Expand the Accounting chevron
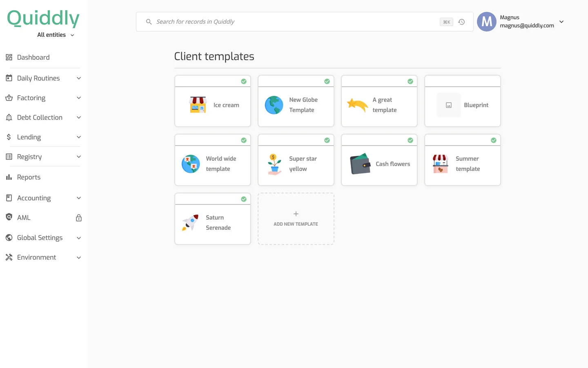The height and width of the screenshot is (368, 588). (x=79, y=198)
